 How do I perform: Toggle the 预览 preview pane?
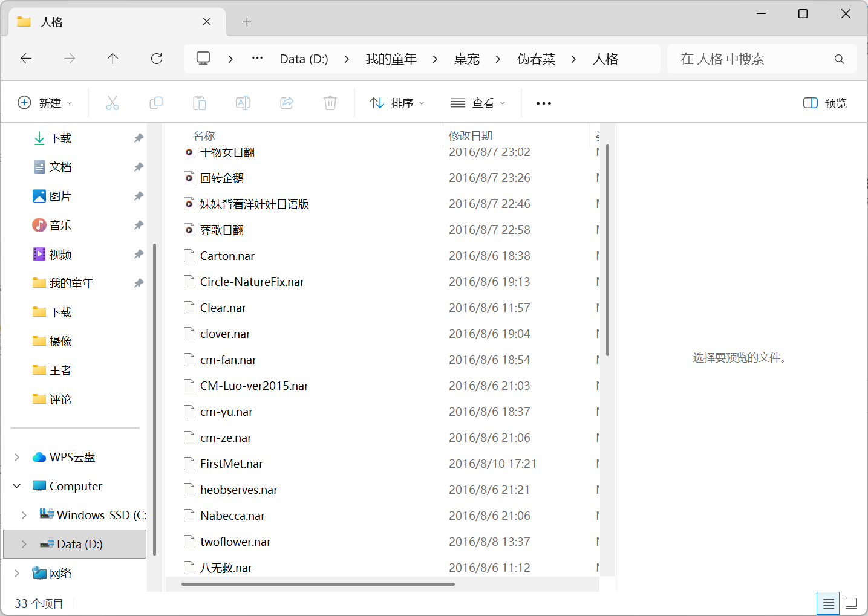(x=825, y=103)
